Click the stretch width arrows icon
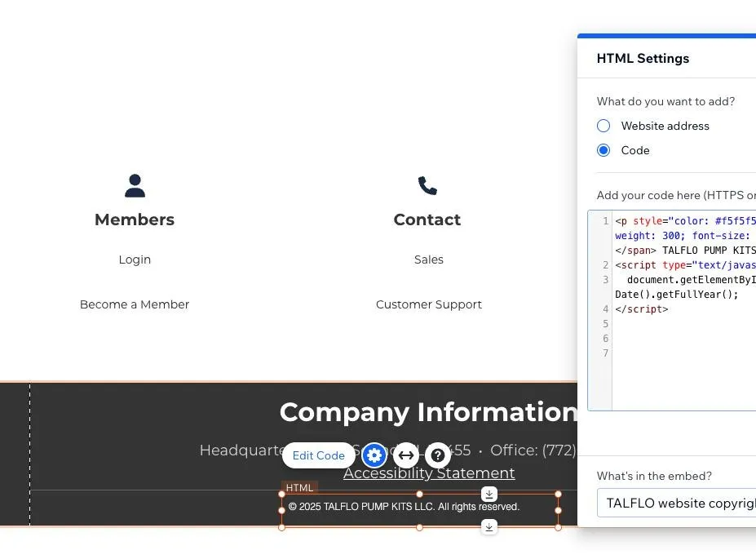The image size is (756, 559). click(406, 455)
